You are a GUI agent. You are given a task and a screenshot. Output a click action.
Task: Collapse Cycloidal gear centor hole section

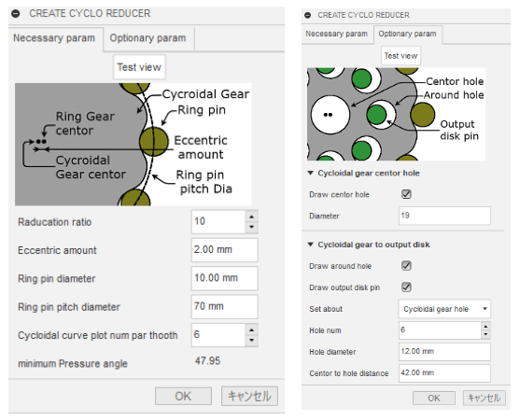coord(310,173)
